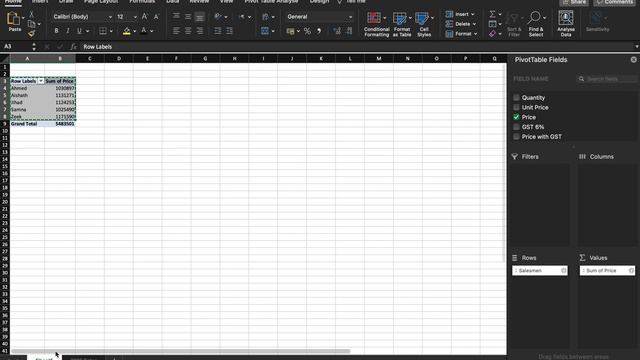Expand the Insert cells dropdown
The height and width of the screenshot is (360, 640).
(473, 14)
